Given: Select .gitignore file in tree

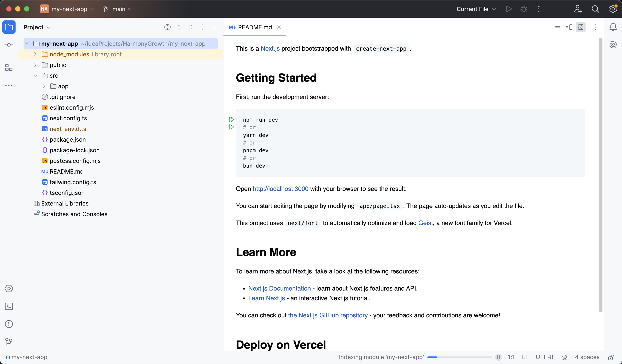Looking at the screenshot, I should [58, 97].
